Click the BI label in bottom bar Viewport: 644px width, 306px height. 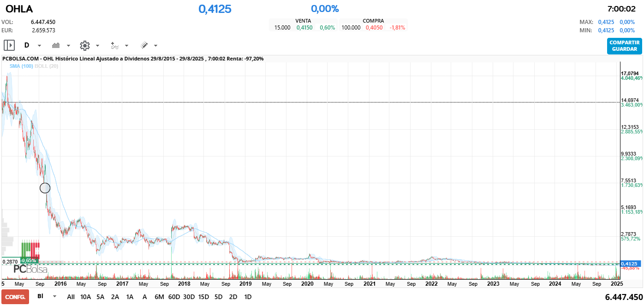(41, 296)
